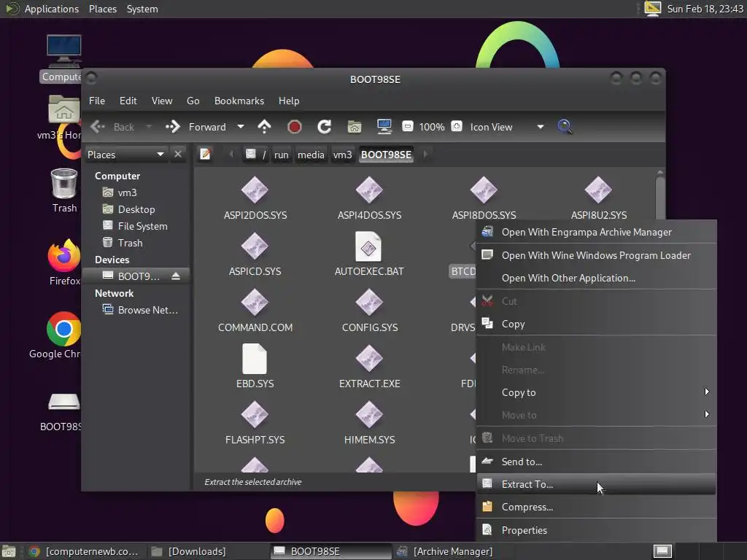Click the media path breadcrumb button
Viewport: 747px width, 560px height.
(x=311, y=155)
